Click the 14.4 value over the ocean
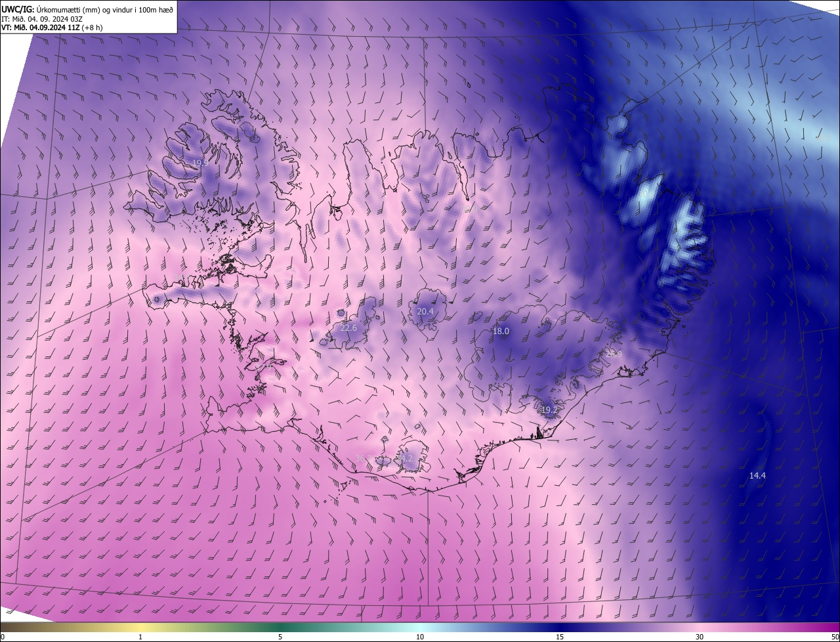This screenshot has width=840, height=642. 757,475
